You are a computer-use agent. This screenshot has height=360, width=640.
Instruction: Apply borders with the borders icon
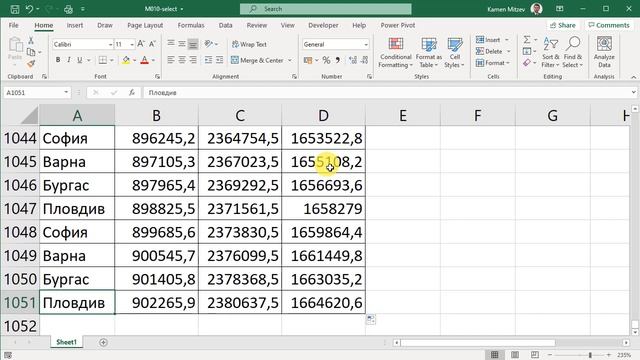pos(103,60)
